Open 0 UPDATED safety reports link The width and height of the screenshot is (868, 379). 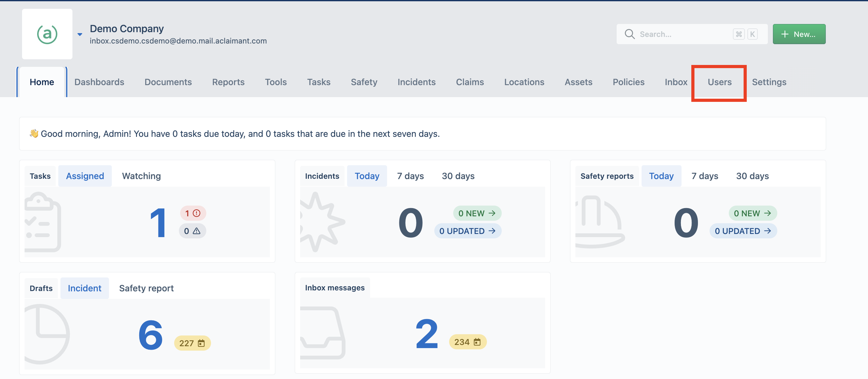coord(743,231)
